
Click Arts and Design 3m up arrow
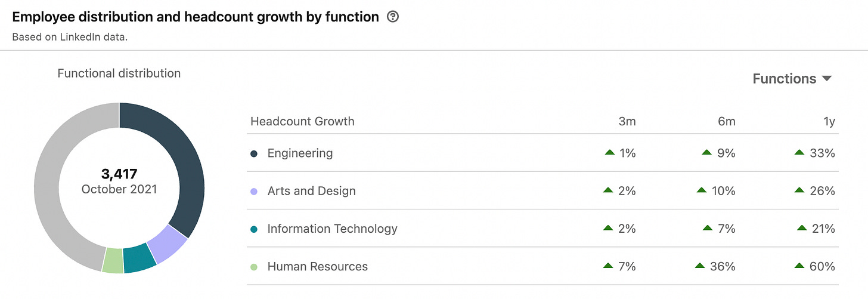[608, 190]
